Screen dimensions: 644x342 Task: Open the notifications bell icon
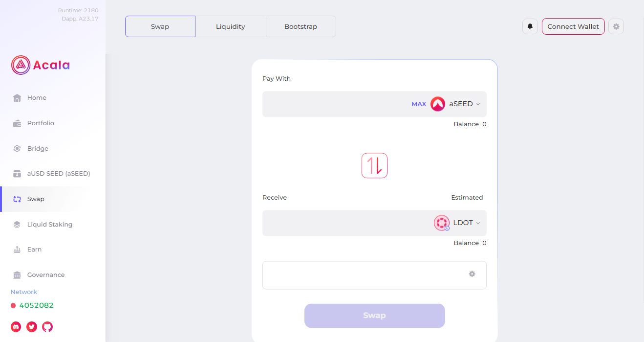click(x=530, y=26)
